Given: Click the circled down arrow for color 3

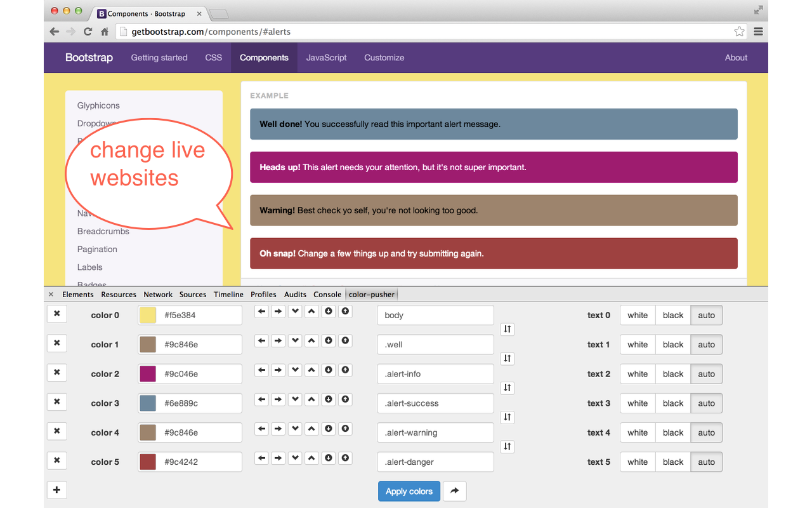Looking at the screenshot, I should pos(328,399).
